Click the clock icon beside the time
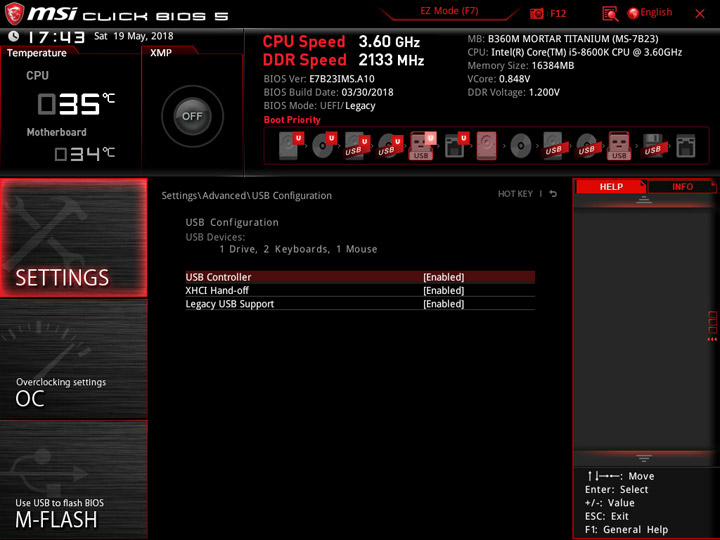This screenshot has height=540, width=720. coord(14,36)
